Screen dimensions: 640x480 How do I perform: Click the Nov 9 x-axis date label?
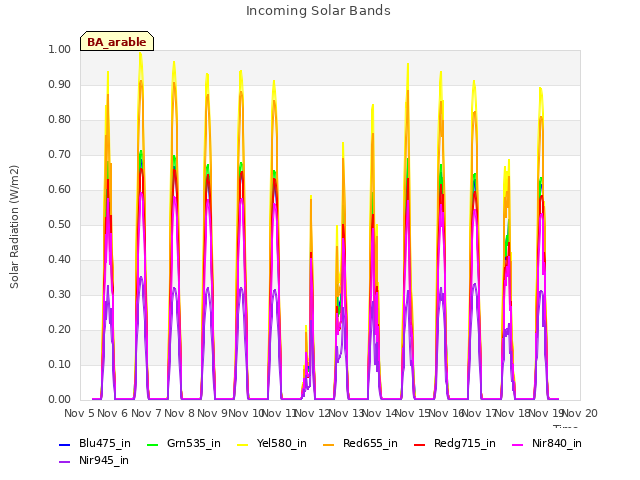(213, 413)
